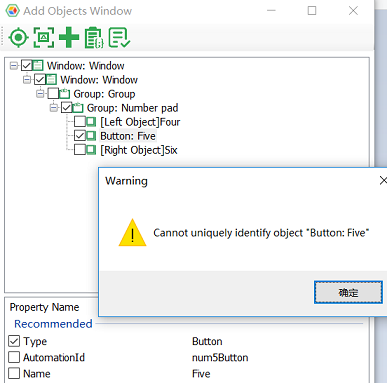The image size is (387, 383).
Task: Toggle the Name property checkbox
Action: pos(14,373)
